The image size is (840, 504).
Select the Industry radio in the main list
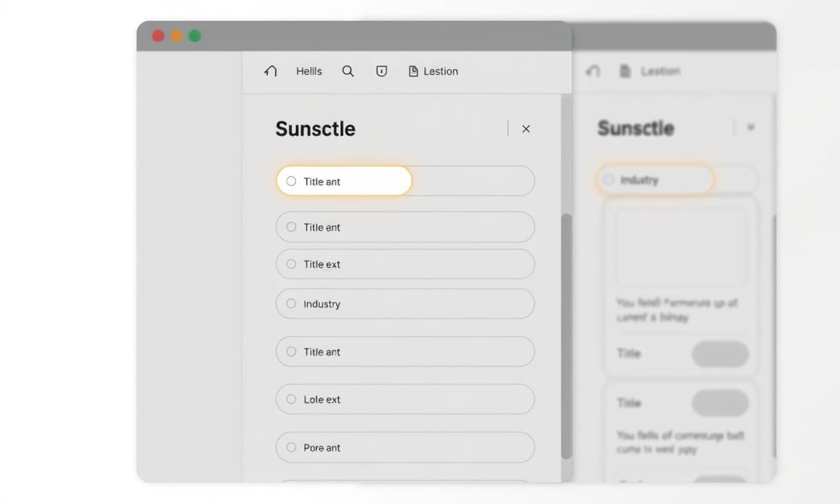[291, 304]
